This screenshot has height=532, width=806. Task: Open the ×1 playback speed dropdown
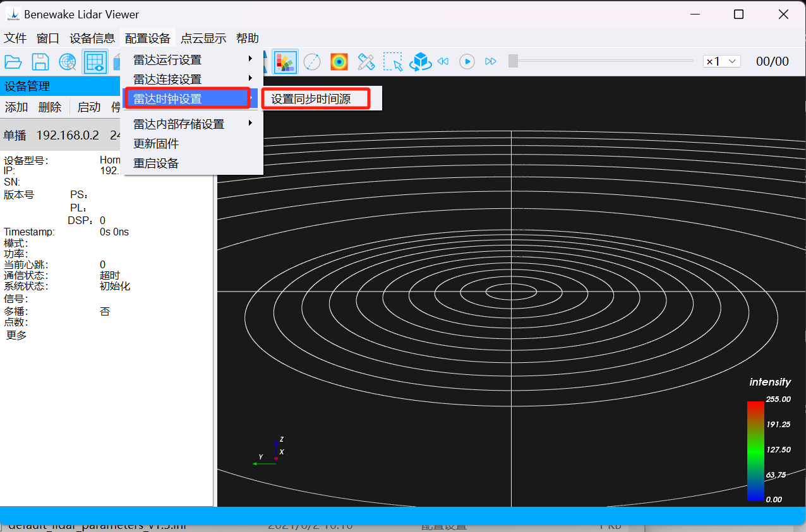click(x=722, y=61)
